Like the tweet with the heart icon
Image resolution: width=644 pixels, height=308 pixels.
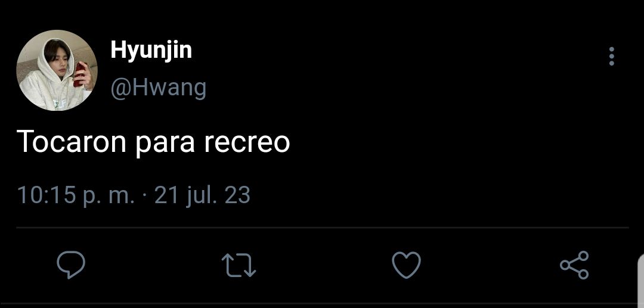click(406, 265)
